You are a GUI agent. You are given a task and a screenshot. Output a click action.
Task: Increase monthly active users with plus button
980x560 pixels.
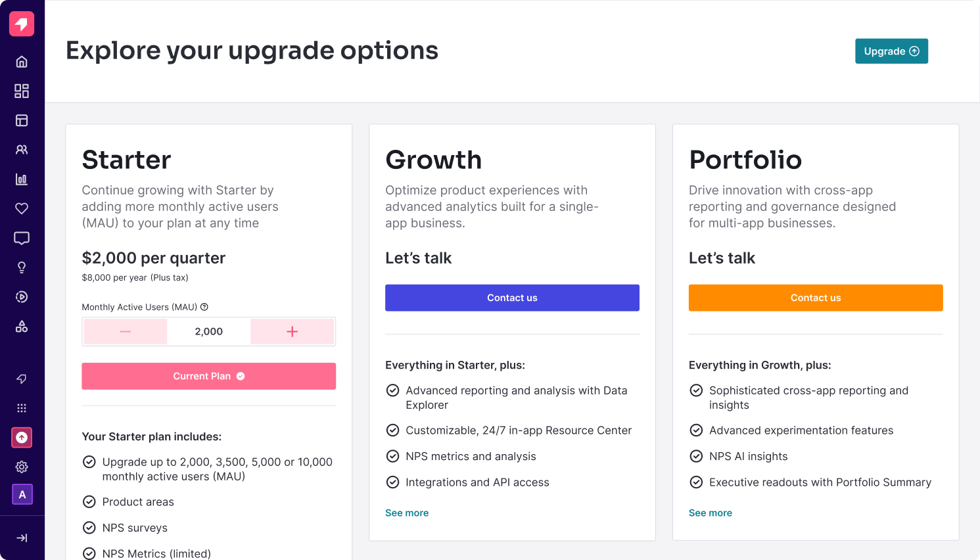click(x=292, y=331)
